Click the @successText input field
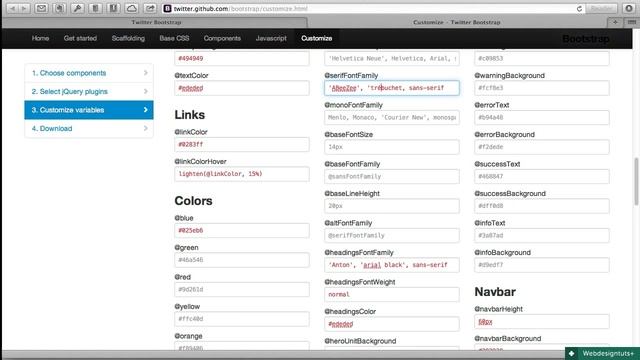 542,176
